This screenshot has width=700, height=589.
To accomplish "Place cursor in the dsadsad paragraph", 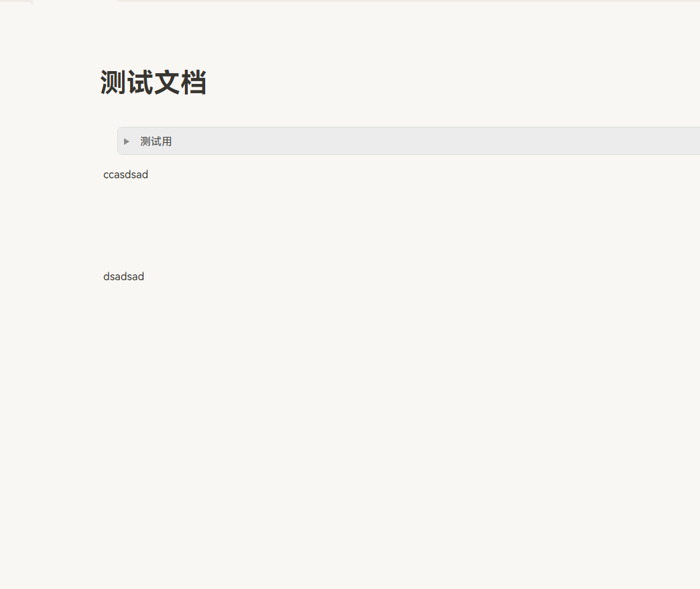I will tap(123, 276).
